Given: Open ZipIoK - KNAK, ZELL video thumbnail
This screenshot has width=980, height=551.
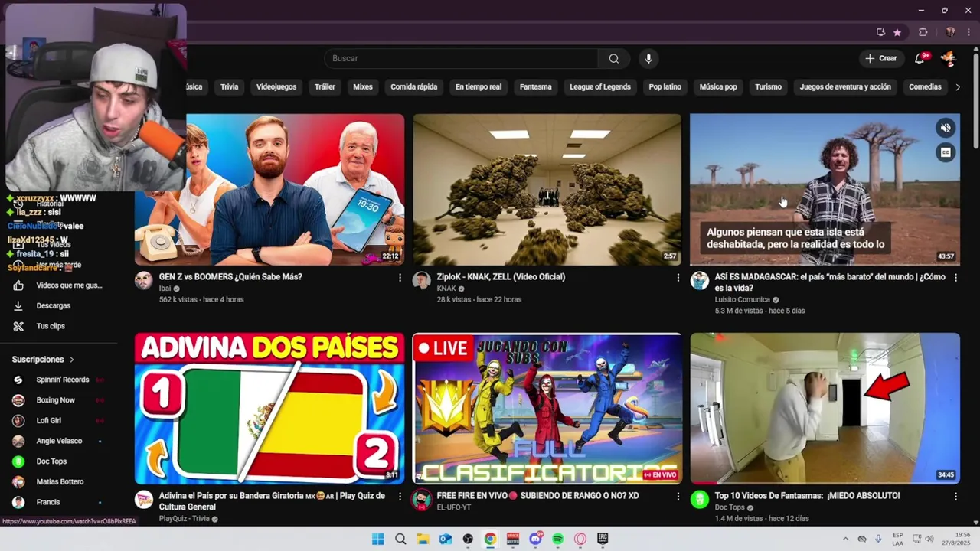Looking at the screenshot, I should tap(547, 190).
